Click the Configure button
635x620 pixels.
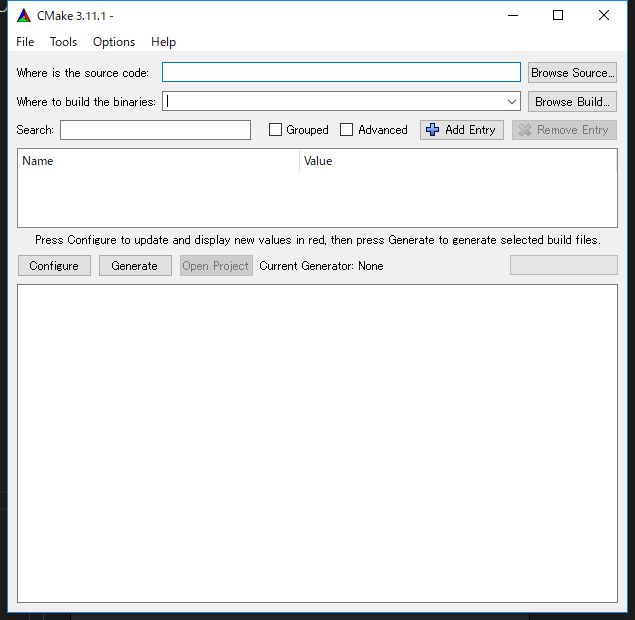pyautogui.click(x=54, y=266)
